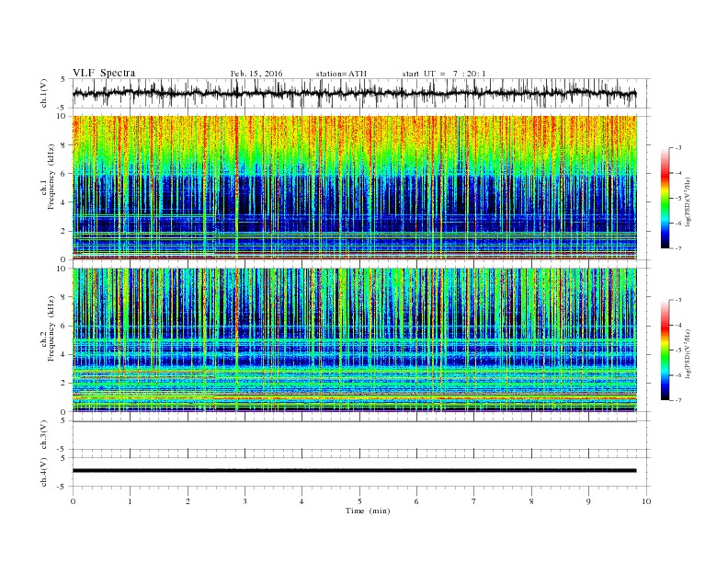This screenshot has width=728, height=563.
Task: Click the '-3' tick on ch.1 colorbar
Action: (678, 148)
